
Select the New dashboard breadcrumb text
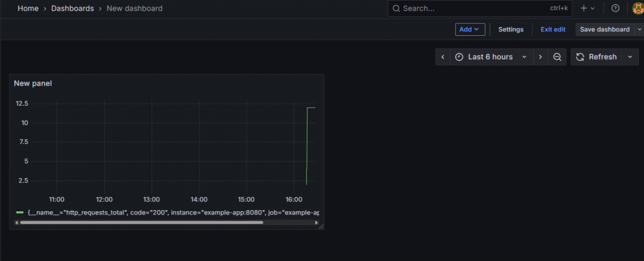pos(135,8)
